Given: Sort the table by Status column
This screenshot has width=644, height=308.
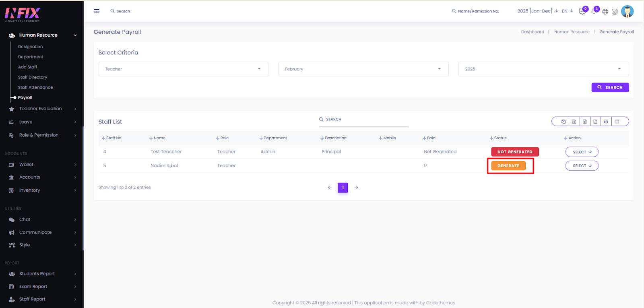Looking at the screenshot, I should [498, 138].
